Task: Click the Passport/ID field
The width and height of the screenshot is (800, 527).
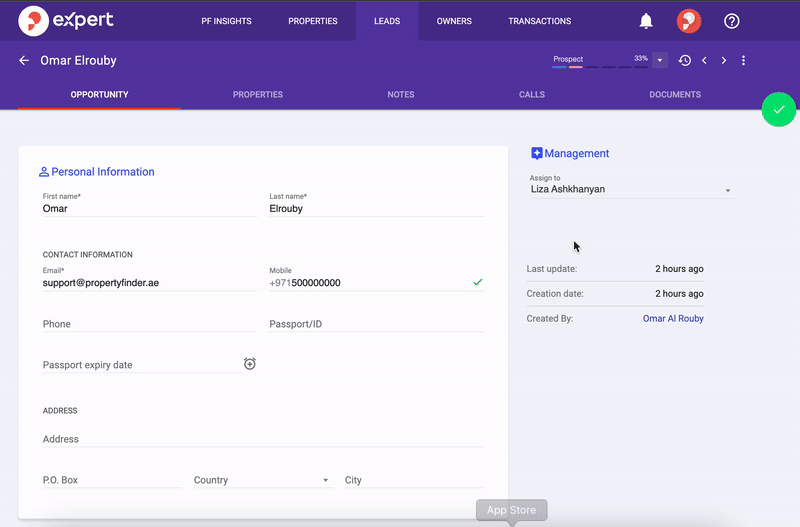Action: pos(377,324)
